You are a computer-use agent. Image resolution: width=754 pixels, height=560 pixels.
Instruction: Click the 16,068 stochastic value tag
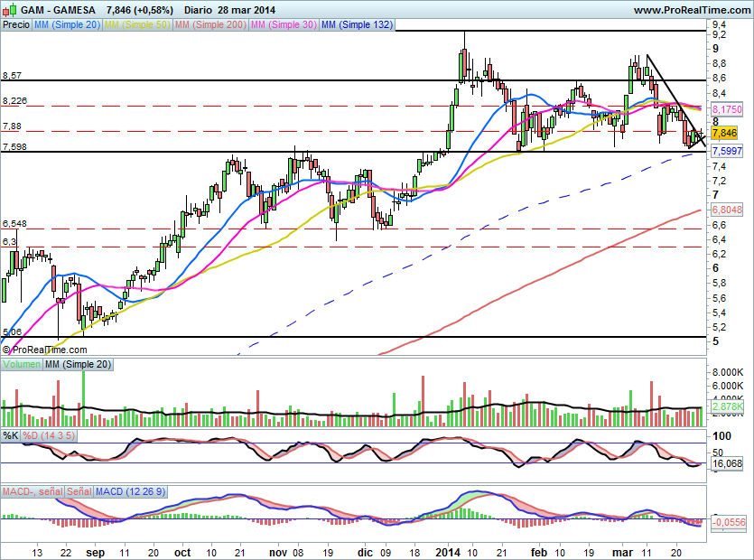point(727,463)
